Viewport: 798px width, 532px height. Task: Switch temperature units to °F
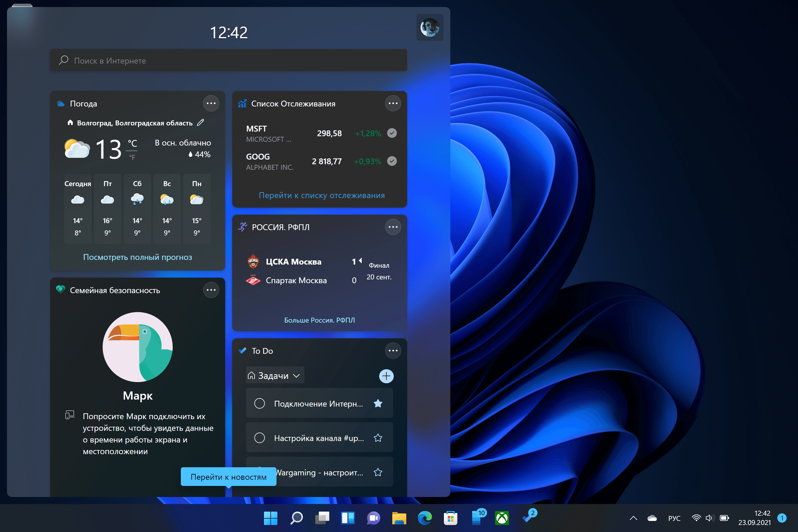tap(132, 157)
